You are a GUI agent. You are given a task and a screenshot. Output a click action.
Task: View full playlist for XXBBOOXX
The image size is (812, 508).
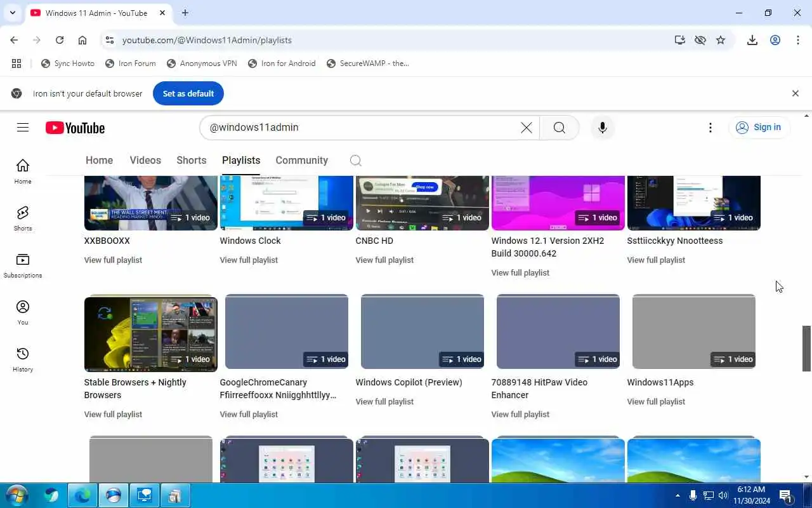click(113, 260)
